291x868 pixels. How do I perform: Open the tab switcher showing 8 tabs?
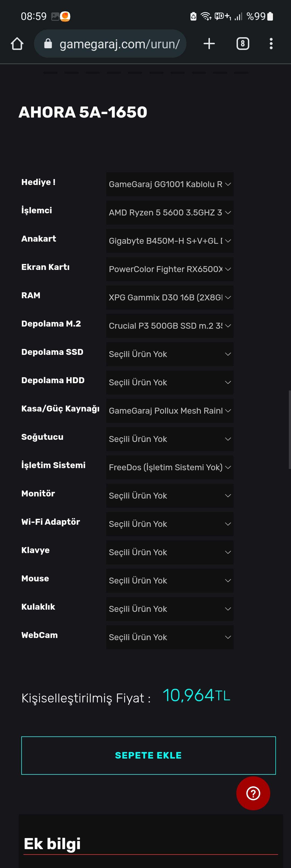coord(242,44)
